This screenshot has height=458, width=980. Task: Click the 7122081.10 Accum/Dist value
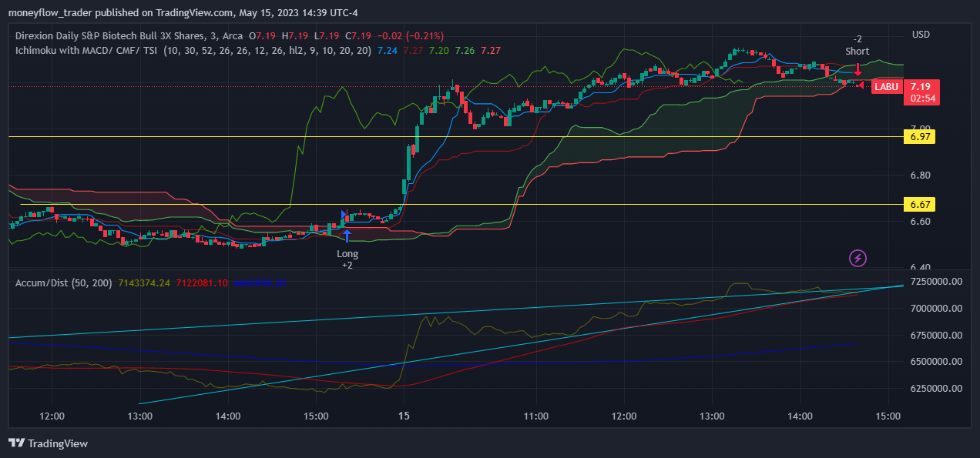click(201, 282)
